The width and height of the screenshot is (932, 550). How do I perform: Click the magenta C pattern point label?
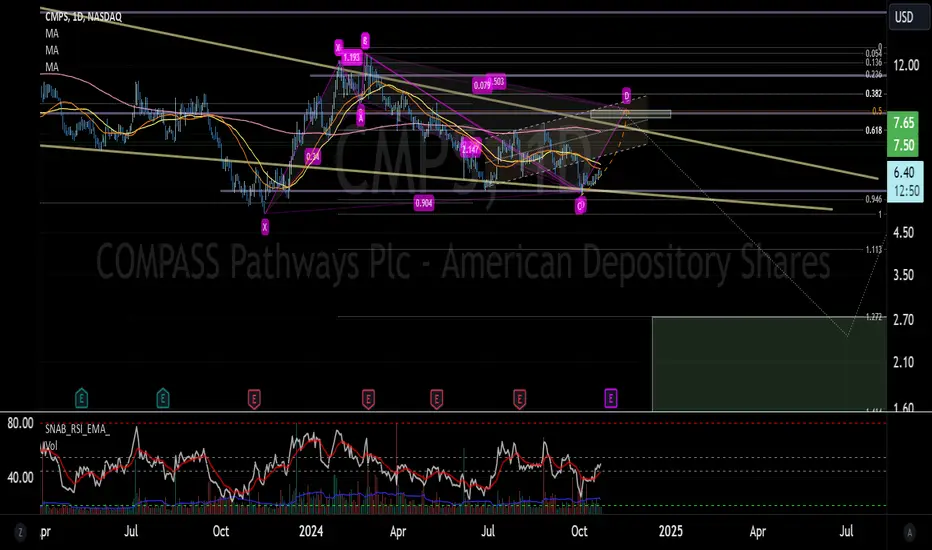click(581, 206)
